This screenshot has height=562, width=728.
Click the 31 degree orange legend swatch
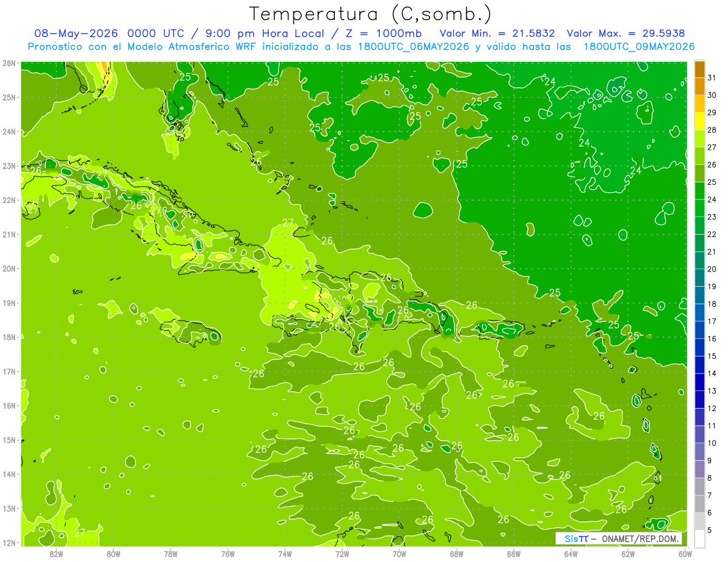pyautogui.click(x=699, y=70)
